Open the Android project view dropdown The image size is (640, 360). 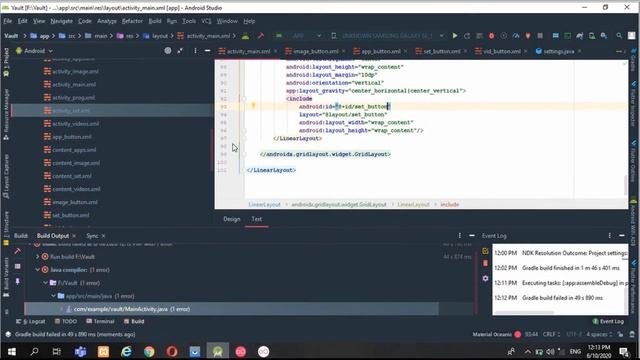(34, 51)
